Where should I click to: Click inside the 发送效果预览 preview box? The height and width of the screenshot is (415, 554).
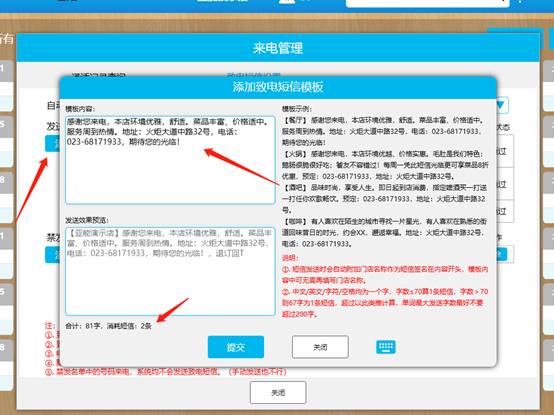170,271
